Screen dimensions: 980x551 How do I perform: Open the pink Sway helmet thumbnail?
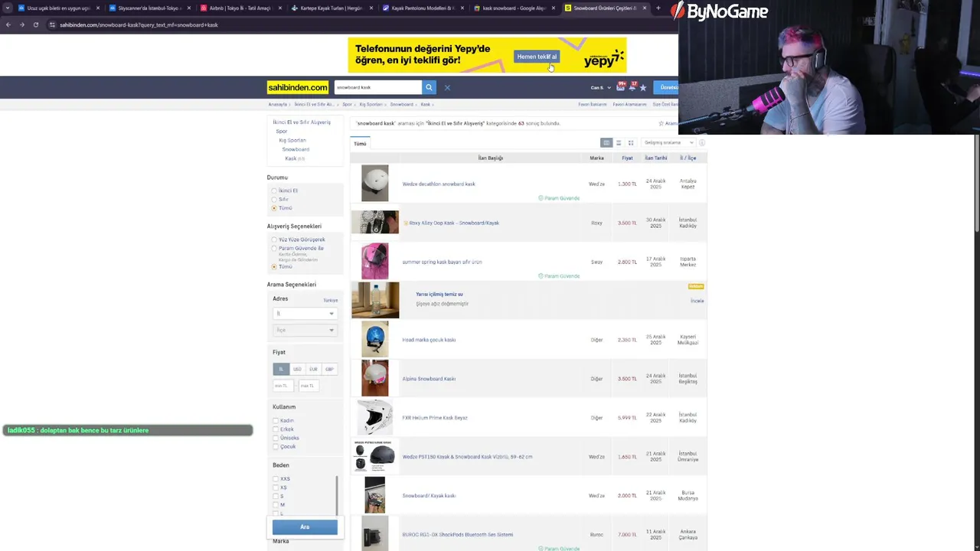coord(374,262)
